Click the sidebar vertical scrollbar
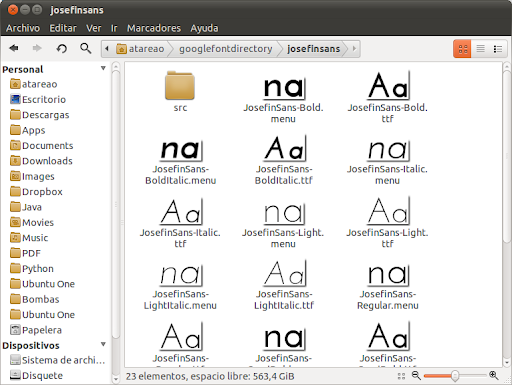 tap(116, 204)
